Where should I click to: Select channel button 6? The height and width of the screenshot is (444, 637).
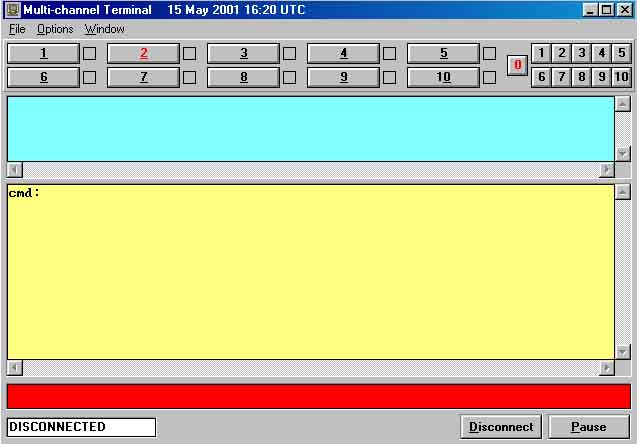pyautogui.click(x=43, y=77)
